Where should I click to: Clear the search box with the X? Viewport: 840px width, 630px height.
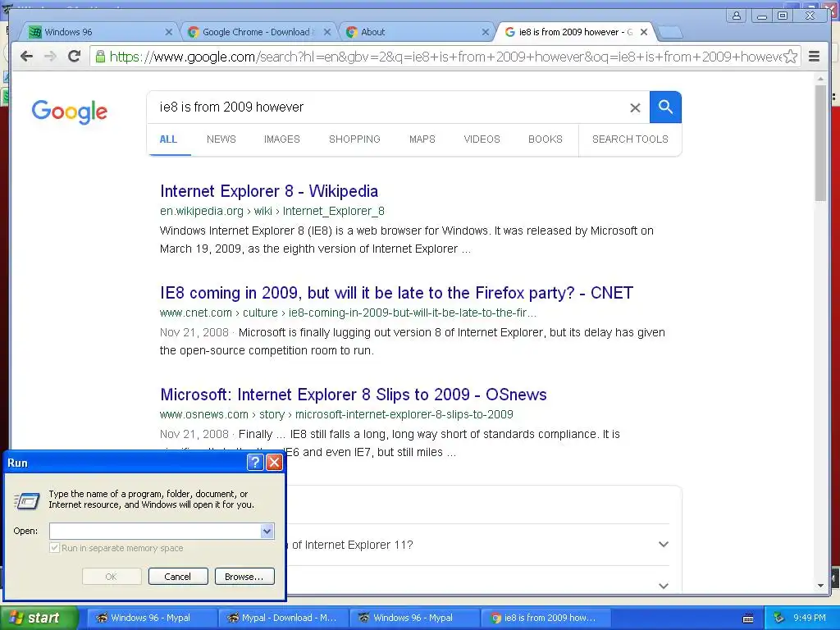tap(635, 107)
